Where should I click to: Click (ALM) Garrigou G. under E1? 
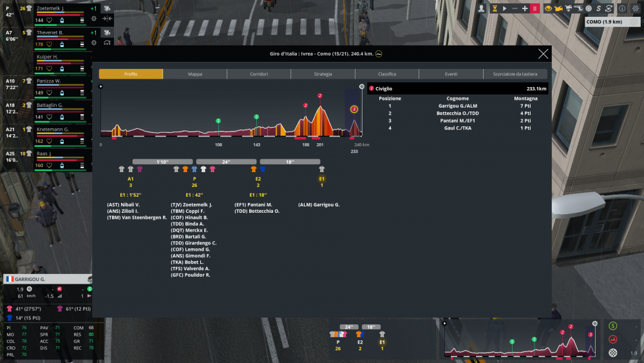[319, 205]
